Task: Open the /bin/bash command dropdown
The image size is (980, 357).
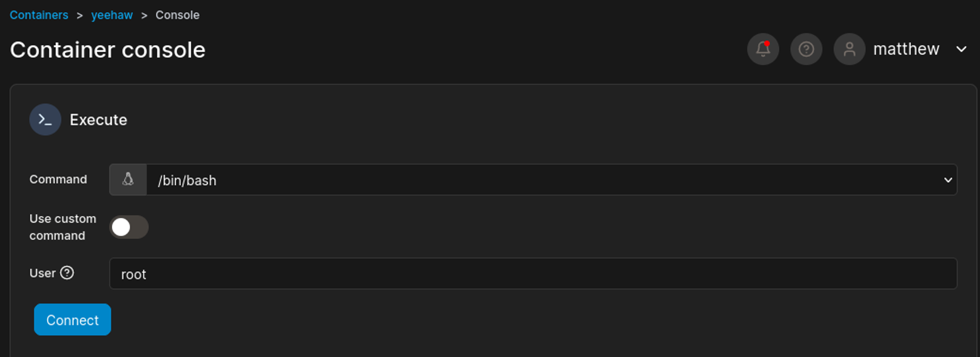Action: 539,180
